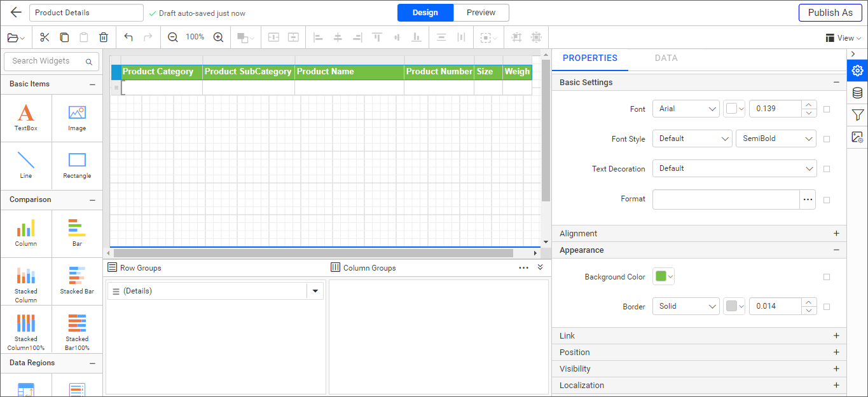Open the green Background Color swatch
The height and width of the screenshot is (397, 868).
pos(664,276)
